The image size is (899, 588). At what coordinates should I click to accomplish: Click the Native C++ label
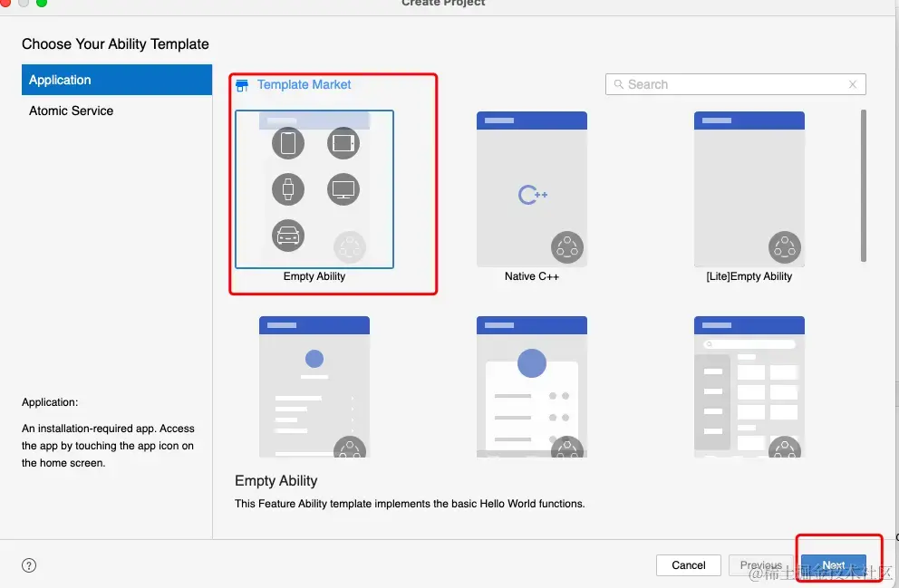pos(531,276)
